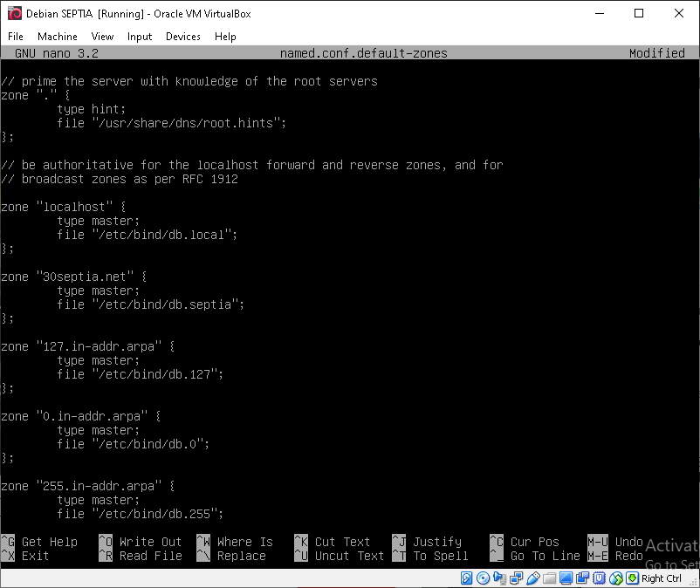
Task: Click the comment about priming root servers
Action: [189, 81]
